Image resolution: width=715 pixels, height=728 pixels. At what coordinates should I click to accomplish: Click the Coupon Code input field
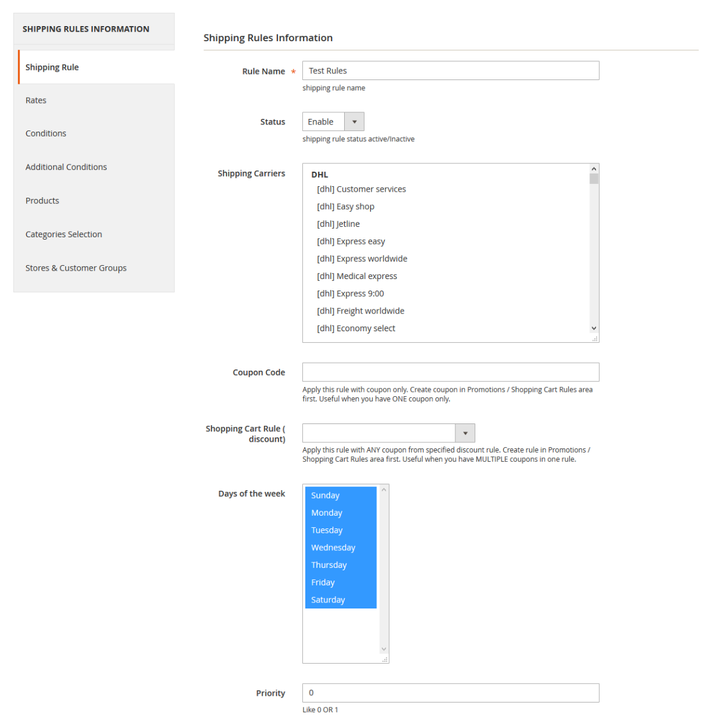coord(450,372)
